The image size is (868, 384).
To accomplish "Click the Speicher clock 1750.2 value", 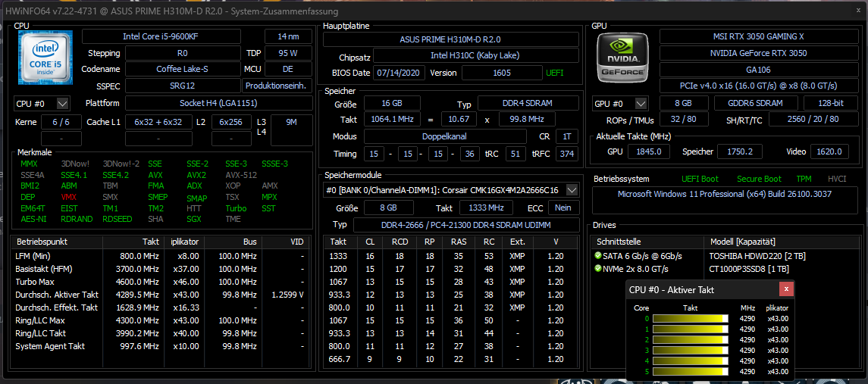I will point(740,151).
